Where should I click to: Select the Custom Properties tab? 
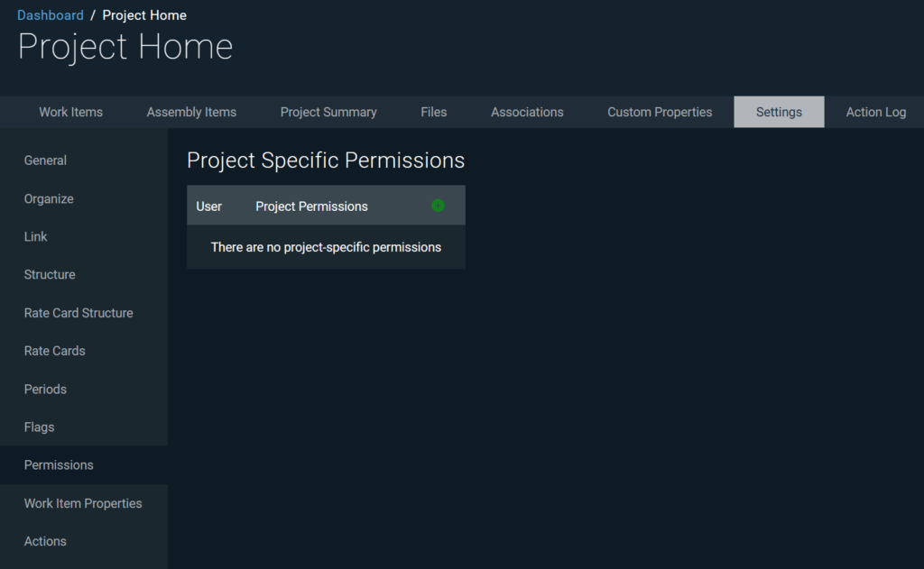pos(660,112)
